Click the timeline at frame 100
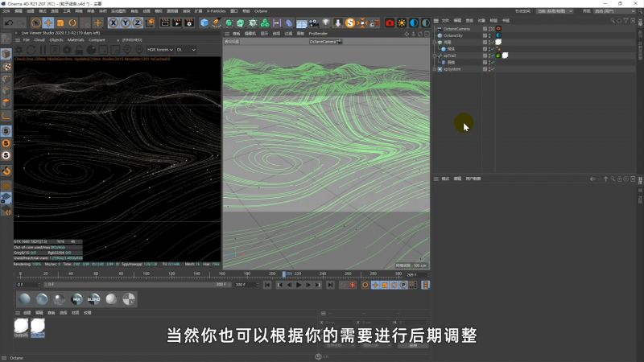This screenshot has height=362, width=644. coord(147,274)
